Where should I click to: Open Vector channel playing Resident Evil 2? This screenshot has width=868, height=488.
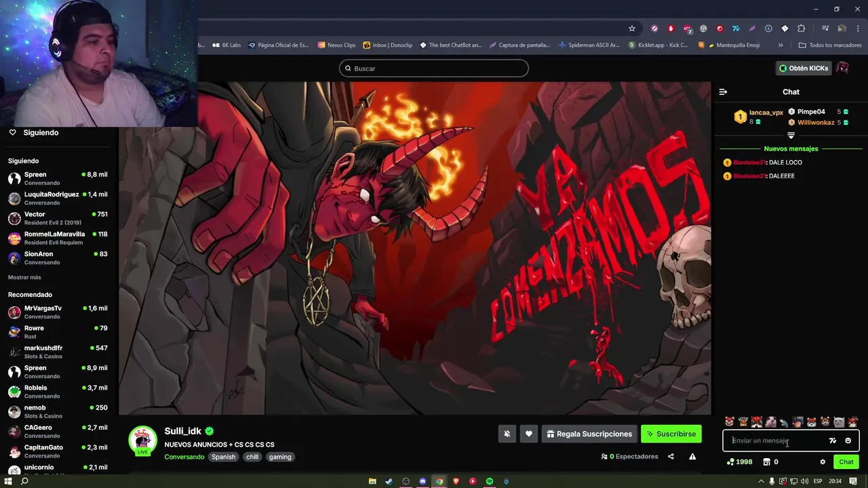[x=58, y=218]
